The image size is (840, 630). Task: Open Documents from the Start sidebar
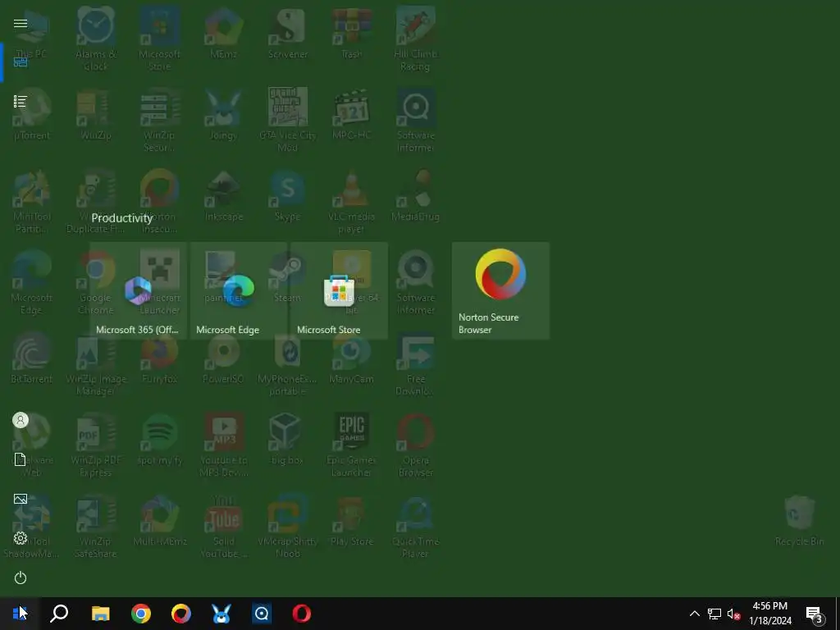coord(21,459)
